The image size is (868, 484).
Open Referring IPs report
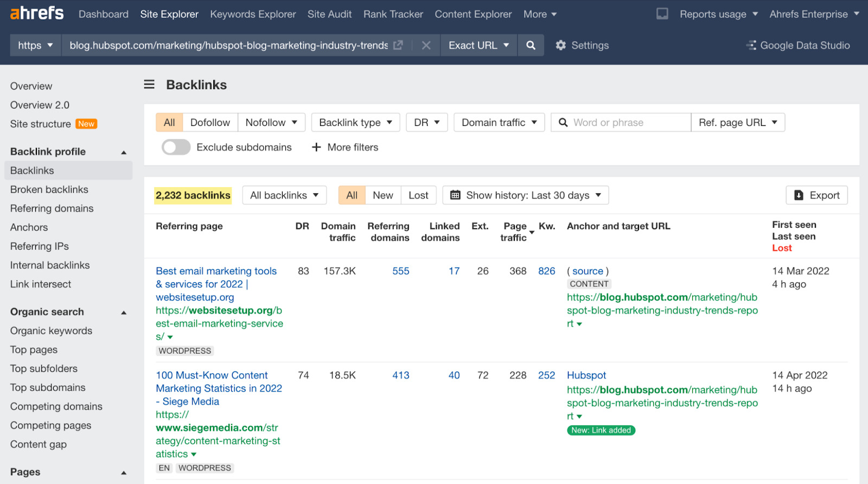(x=40, y=246)
